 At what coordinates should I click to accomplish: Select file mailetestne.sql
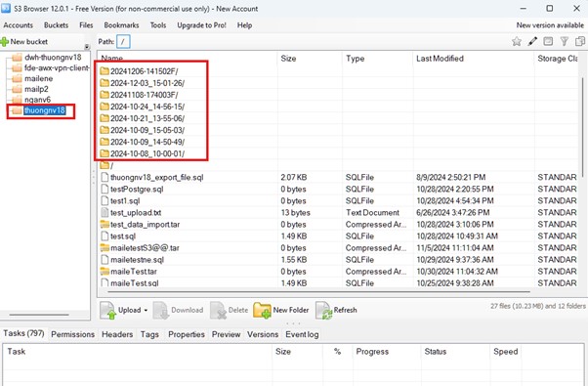coord(138,260)
